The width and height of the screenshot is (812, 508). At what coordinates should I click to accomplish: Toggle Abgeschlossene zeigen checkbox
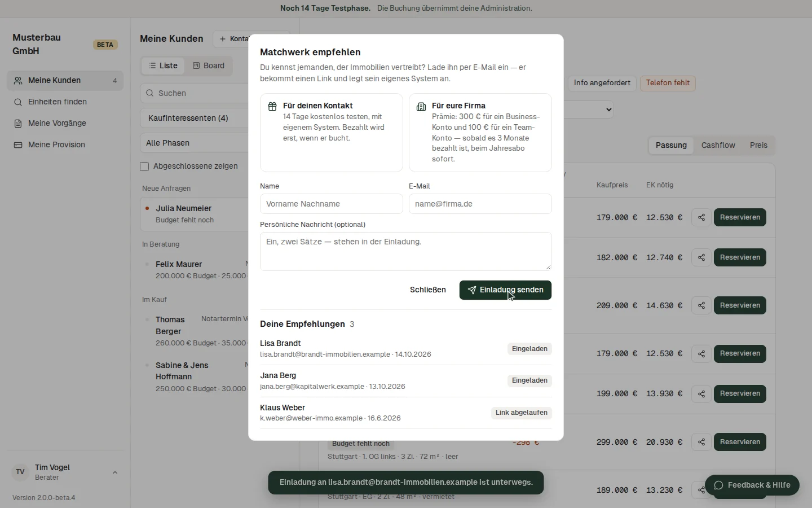coord(144,167)
